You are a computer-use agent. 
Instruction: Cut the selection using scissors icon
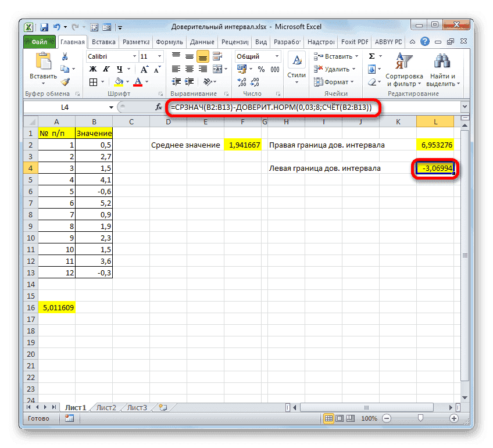64,56
